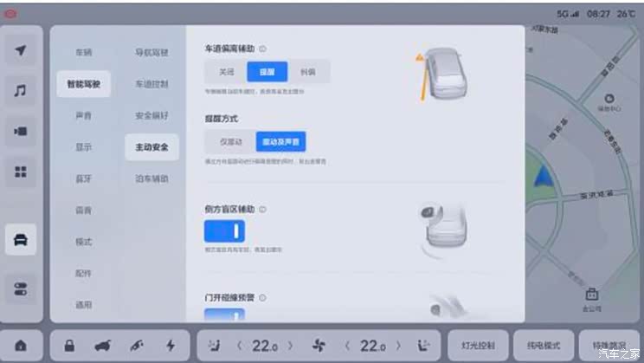Toggle the 侧方盲区辅助 switch
644x363 pixels.
[x=224, y=231]
